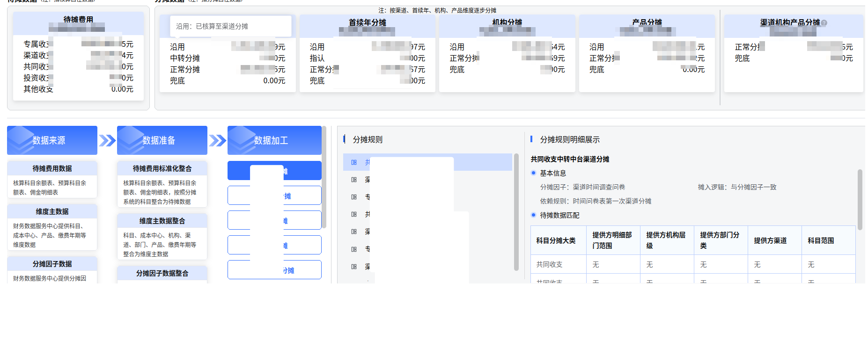868x341 pixels.
Task: Click the 首续年分摊 card title
Action: (368, 22)
